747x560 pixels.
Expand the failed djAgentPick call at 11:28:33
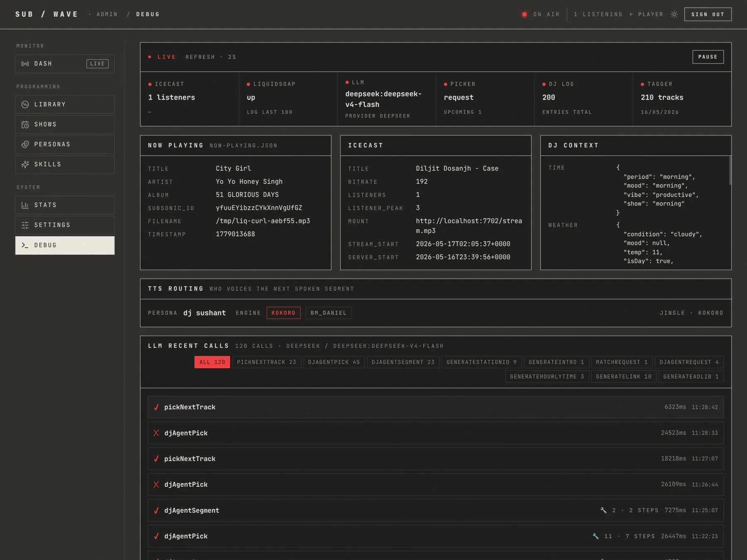pyautogui.click(x=436, y=433)
